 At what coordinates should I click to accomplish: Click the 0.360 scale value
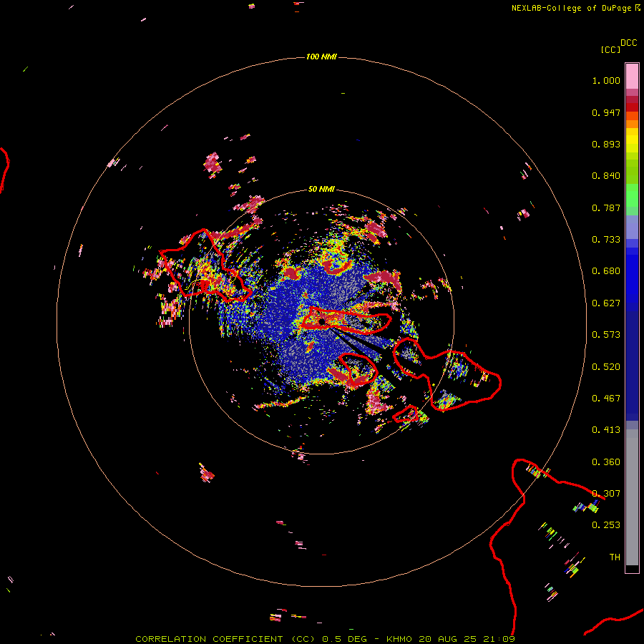(x=606, y=462)
